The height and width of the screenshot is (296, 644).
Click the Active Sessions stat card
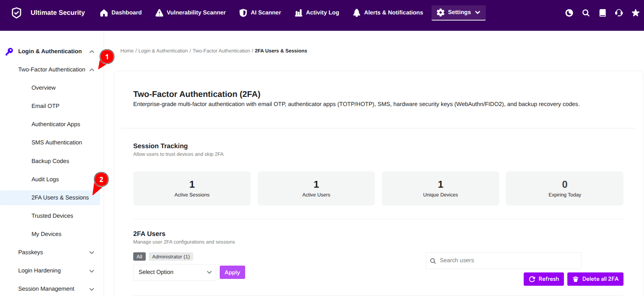coord(192,188)
